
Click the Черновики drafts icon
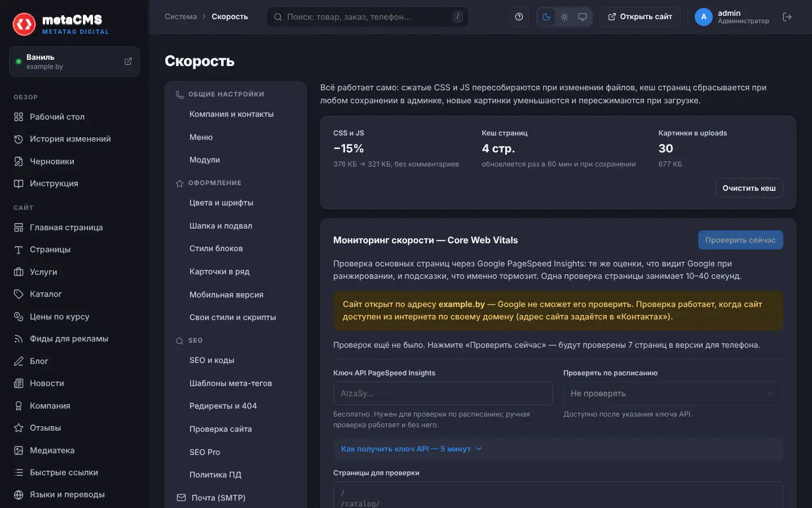[x=19, y=161]
